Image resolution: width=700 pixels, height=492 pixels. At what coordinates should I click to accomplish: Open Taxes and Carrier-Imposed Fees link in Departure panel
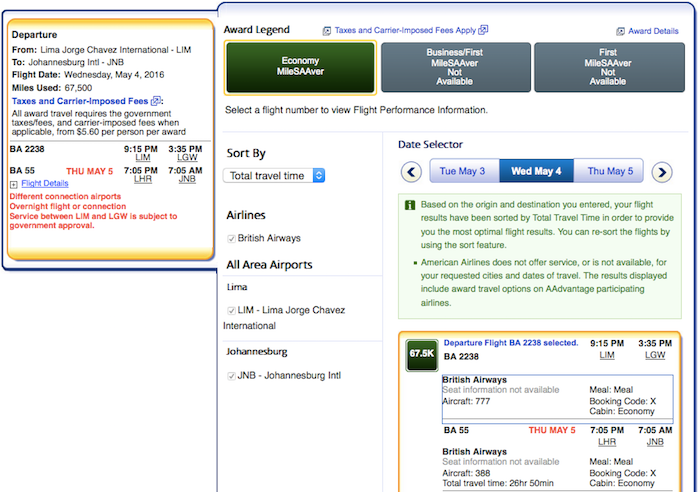pos(80,101)
